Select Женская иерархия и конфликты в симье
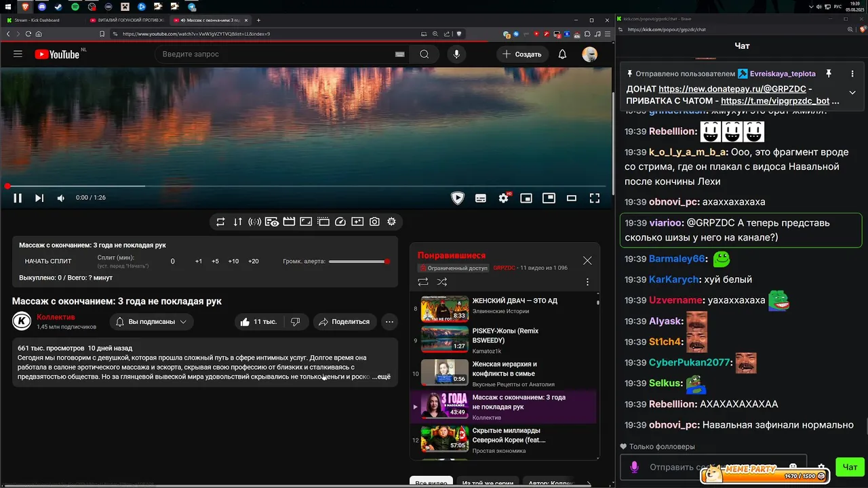868x488 pixels. [x=503, y=373]
